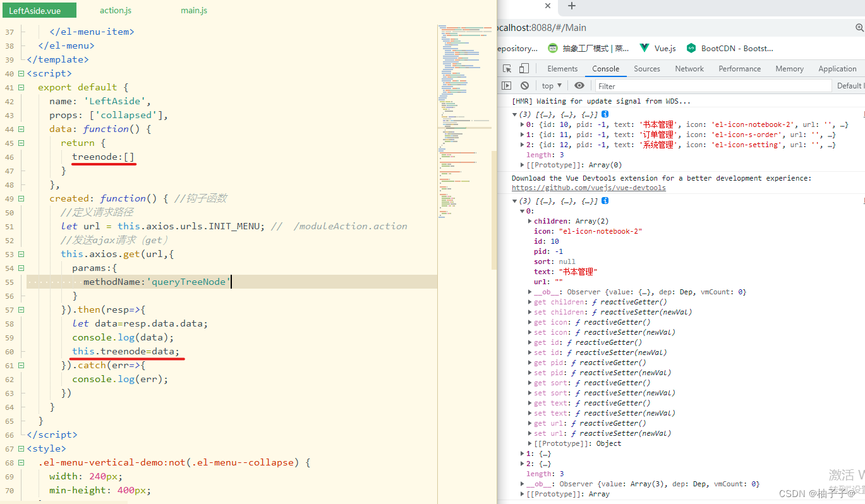Click the sort: null property
The image size is (865, 504).
point(554,261)
